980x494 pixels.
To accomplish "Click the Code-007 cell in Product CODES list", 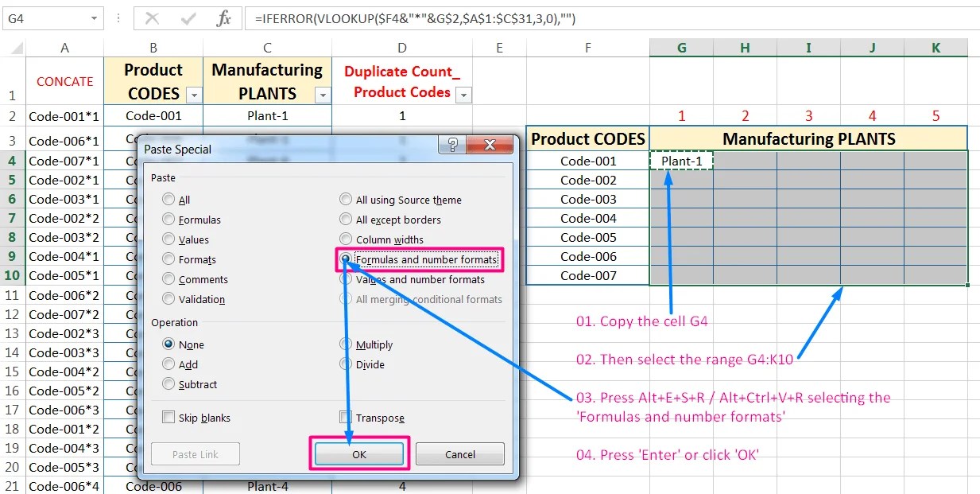I will point(587,275).
